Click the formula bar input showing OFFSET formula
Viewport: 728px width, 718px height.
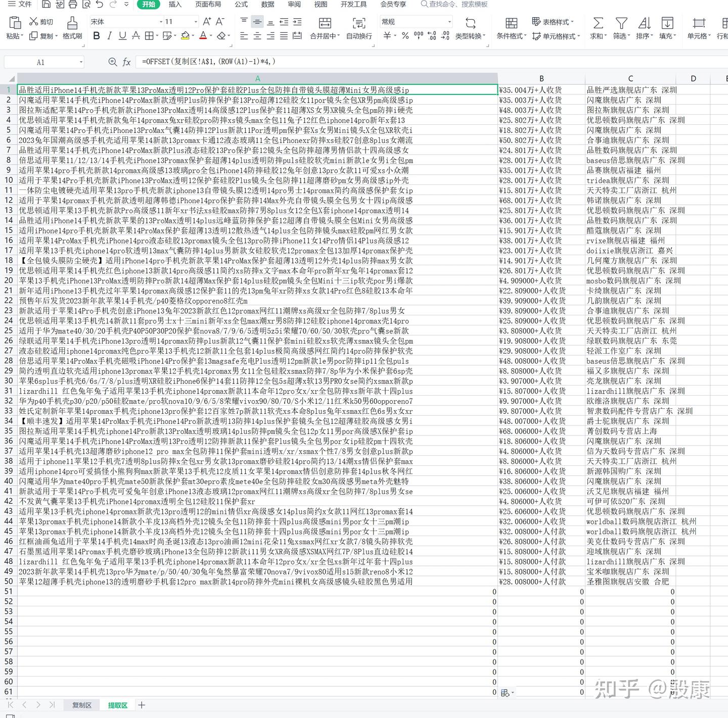pyautogui.click(x=432, y=62)
